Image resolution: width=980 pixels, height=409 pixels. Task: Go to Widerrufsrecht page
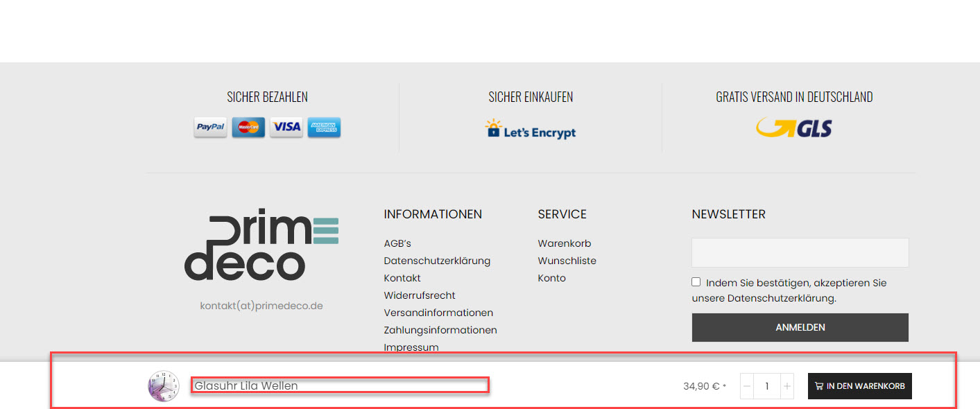(420, 295)
